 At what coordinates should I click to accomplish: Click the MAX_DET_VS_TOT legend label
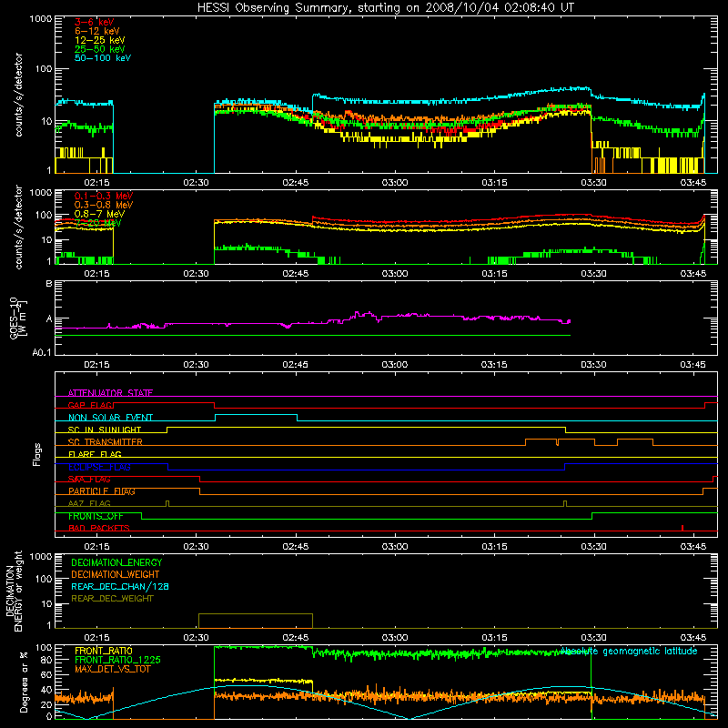112,669
